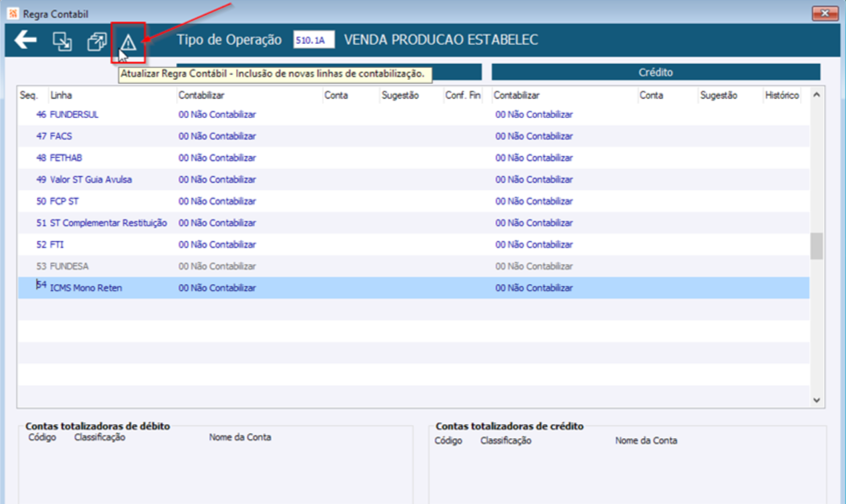Image resolution: width=846 pixels, height=504 pixels.
Task: Click credit Contabilizar cell for FCP ST
Action: [534, 201]
